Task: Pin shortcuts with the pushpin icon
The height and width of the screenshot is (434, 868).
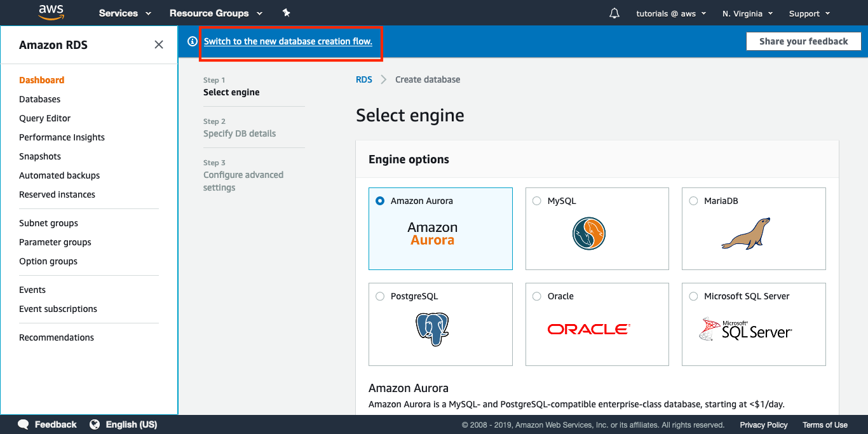Action: pyautogui.click(x=287, y=13)
